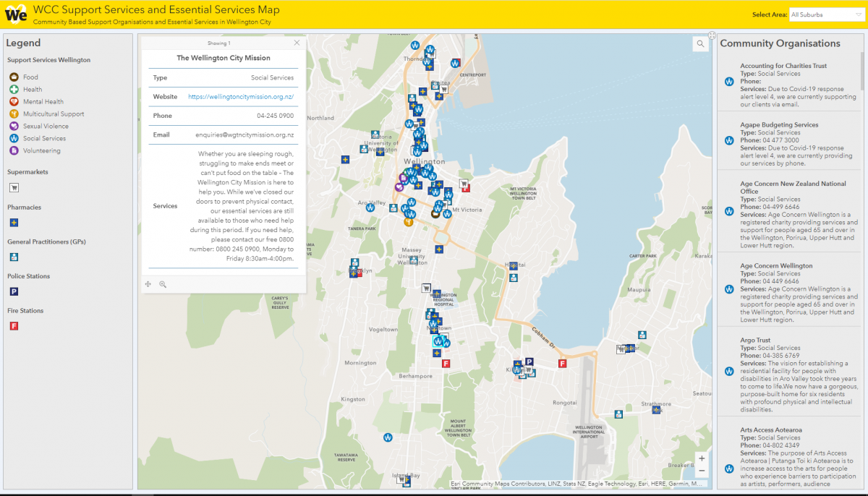868x496 pixels.
Task: Zoom in on the map
Action: (x=702, y=458)
